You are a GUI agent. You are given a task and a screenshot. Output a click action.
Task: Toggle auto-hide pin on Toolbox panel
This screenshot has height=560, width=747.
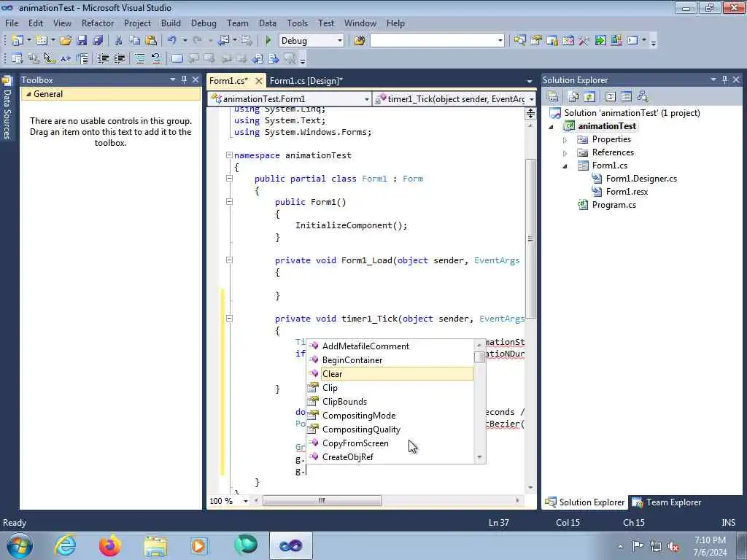(x=184, y=79)
